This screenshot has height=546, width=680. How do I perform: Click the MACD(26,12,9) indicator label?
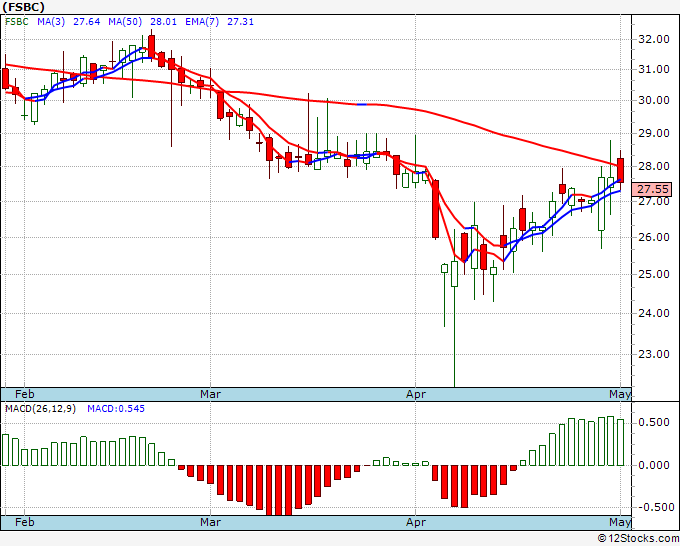[40, 409]
